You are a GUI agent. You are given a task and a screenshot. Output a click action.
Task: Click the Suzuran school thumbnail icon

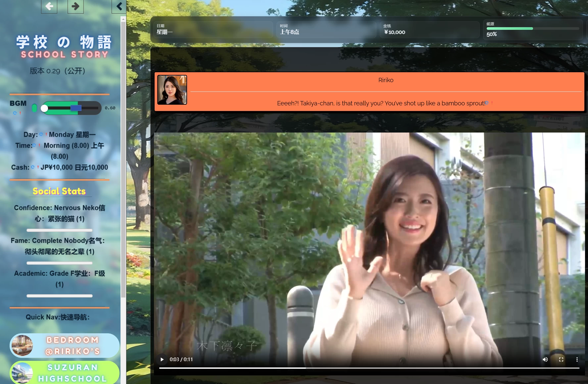(x=22, y=373)
